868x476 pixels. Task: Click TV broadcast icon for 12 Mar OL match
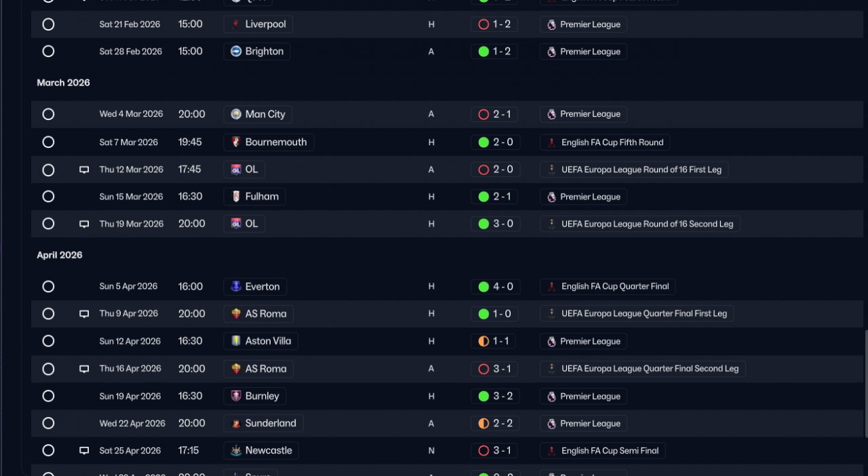[84, 170]
